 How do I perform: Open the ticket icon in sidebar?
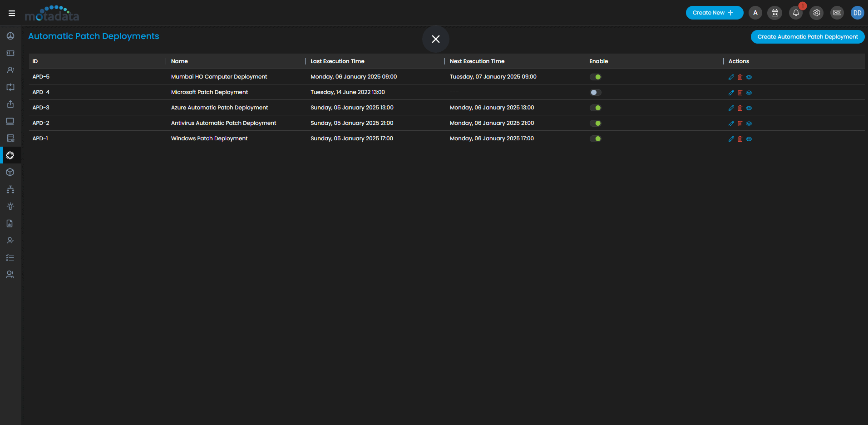10,53
